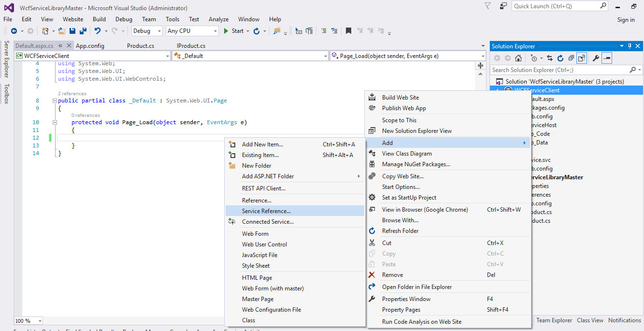Open the Class View tab
The width and height of the screenshot is (644, 331).
[x=590, y=320]
